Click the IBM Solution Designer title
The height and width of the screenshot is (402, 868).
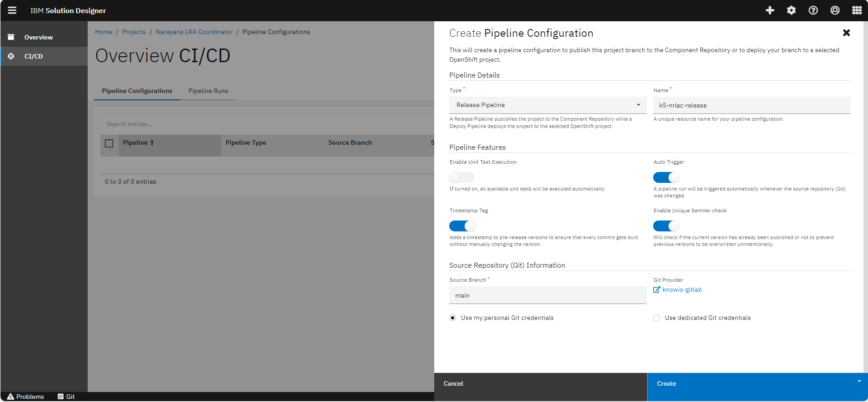(x=68, y=10)
